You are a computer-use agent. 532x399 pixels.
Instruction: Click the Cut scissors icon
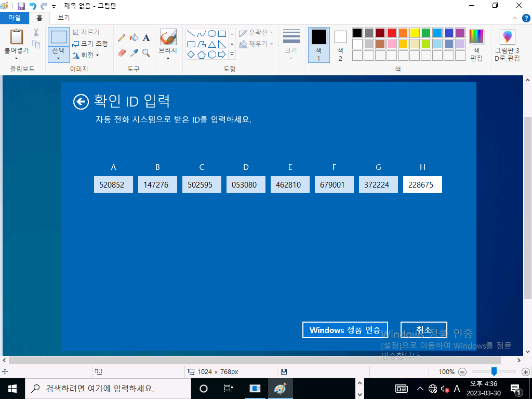coord(36,33)
